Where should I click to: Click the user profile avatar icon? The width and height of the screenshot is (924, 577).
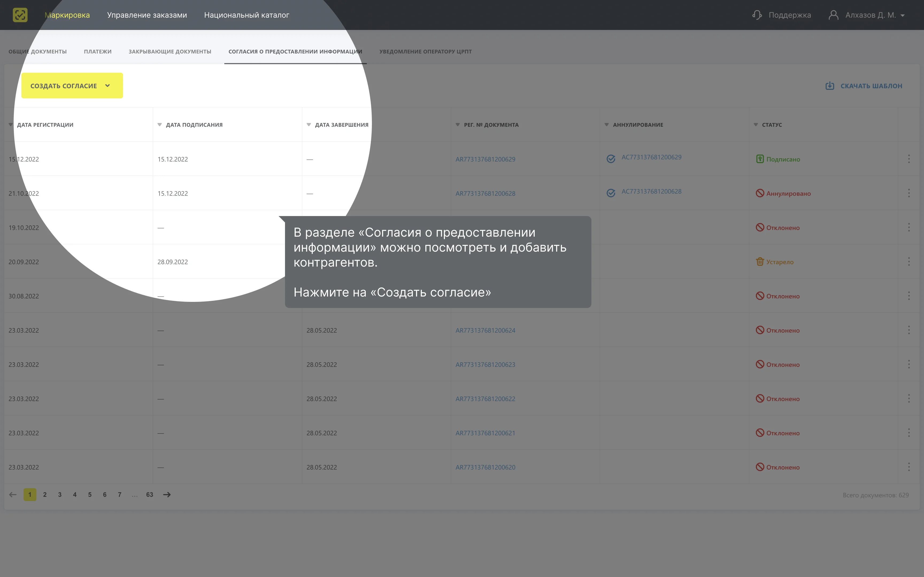click(x=834, y=15)
